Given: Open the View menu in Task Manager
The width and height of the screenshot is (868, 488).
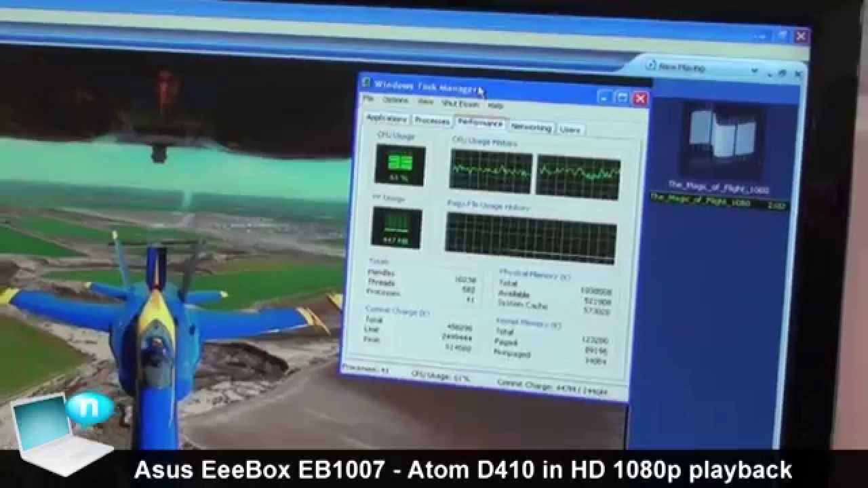Looking at the screenshot, I should [425, 102].
